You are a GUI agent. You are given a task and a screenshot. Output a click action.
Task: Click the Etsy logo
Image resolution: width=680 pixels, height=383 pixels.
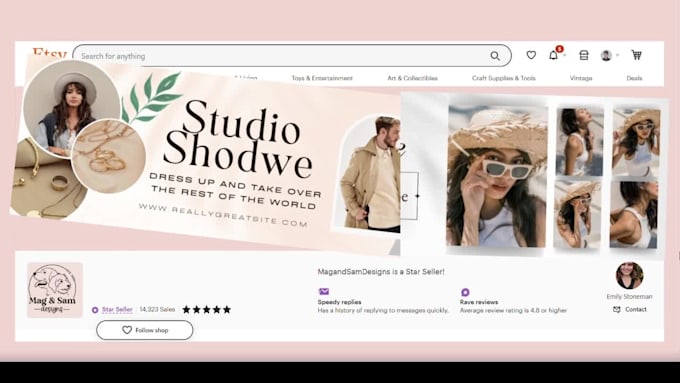(x=49, y=53)
